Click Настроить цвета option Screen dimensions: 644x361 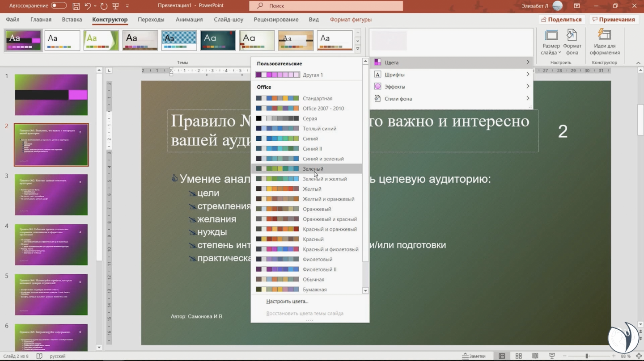(287, 302)
